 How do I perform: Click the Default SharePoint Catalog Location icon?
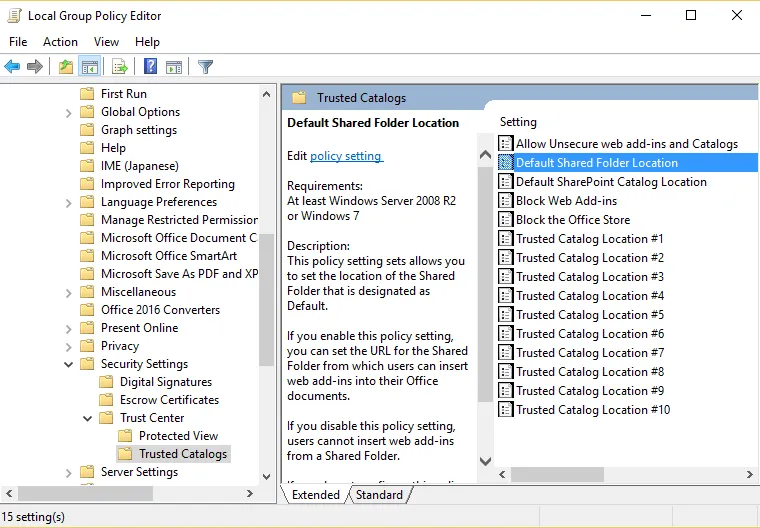click(506, 182)
